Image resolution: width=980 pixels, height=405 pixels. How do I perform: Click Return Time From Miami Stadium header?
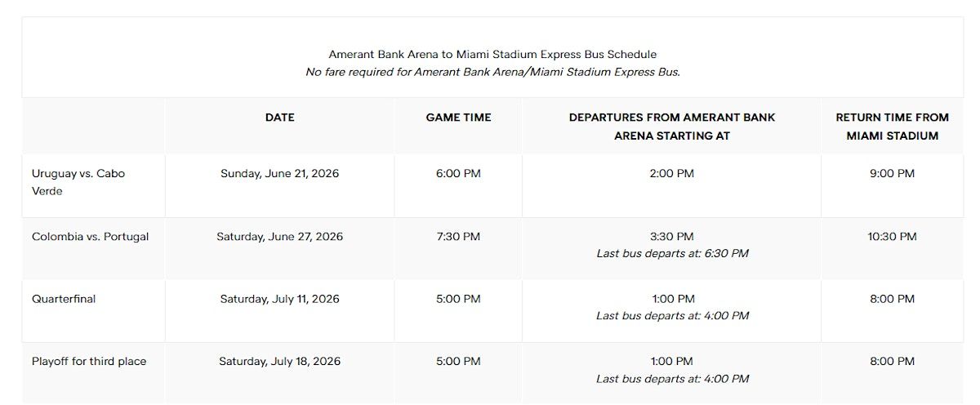893,127
